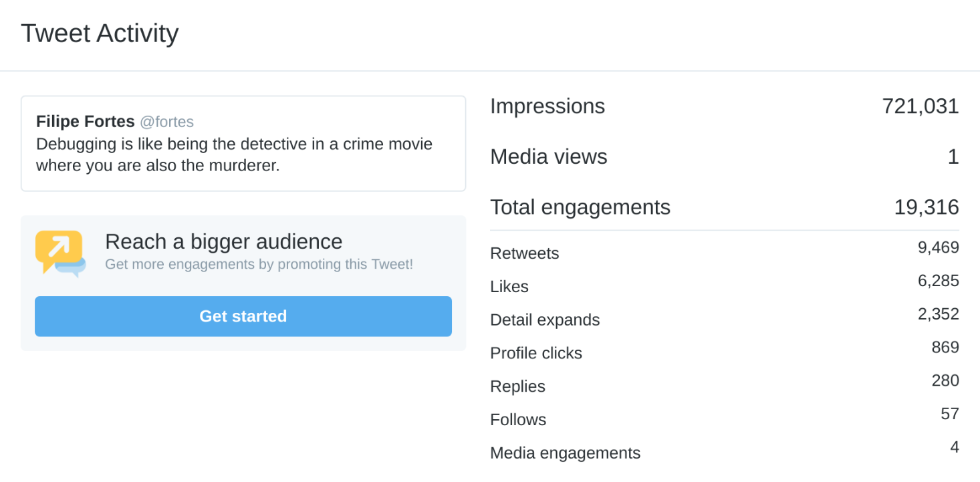Click the Likes metric label
Image resolution: width=980 pixels, height=482 pixels.
click(509, 287)
